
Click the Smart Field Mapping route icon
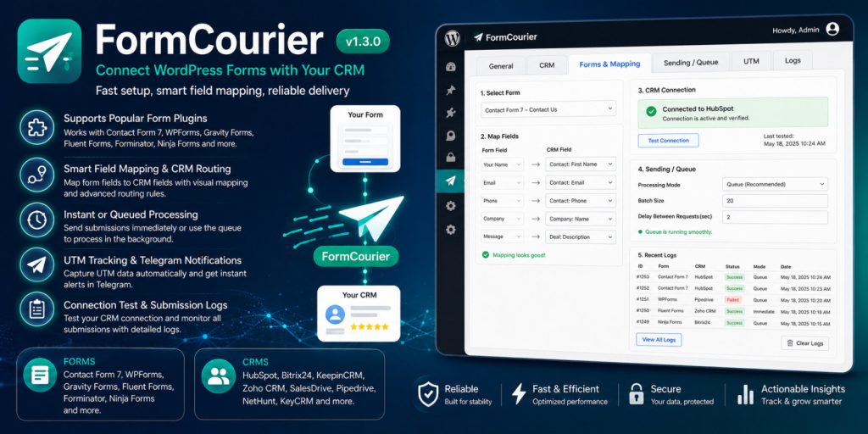(37, 175)
